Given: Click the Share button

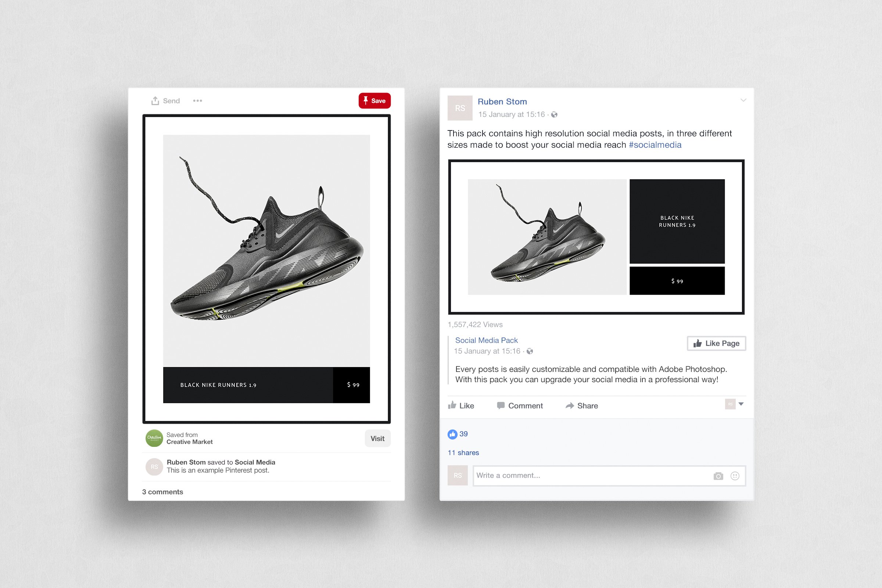Looking at the screenshot, I should pyautogui.click(x=582, y=405).
